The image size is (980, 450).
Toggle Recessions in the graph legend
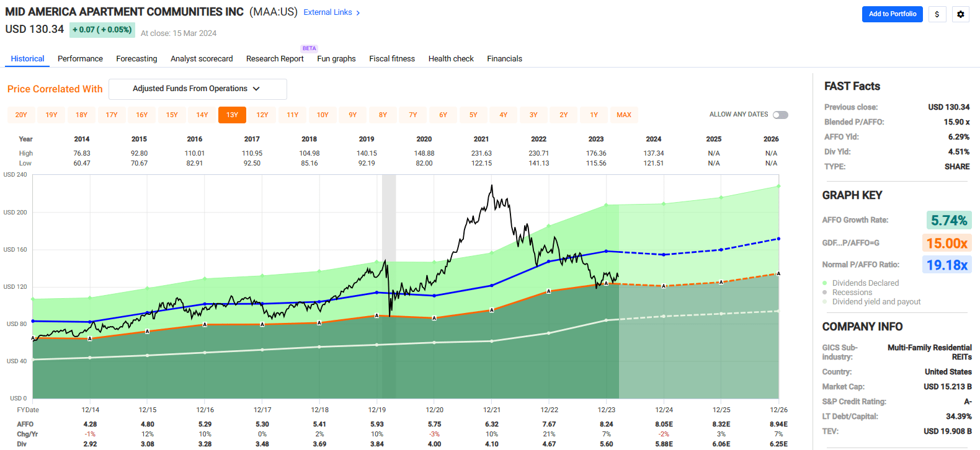852,293
